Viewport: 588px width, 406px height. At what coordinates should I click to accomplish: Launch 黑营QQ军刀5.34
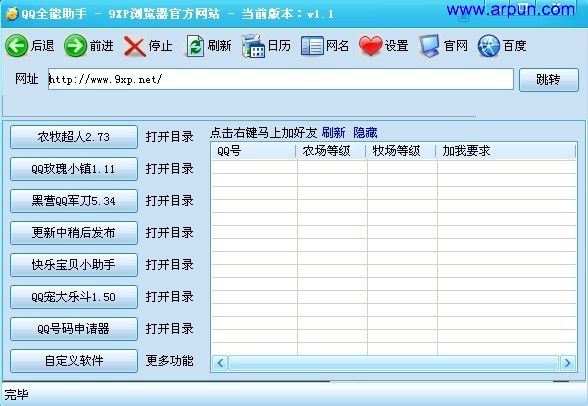(74, 201)
